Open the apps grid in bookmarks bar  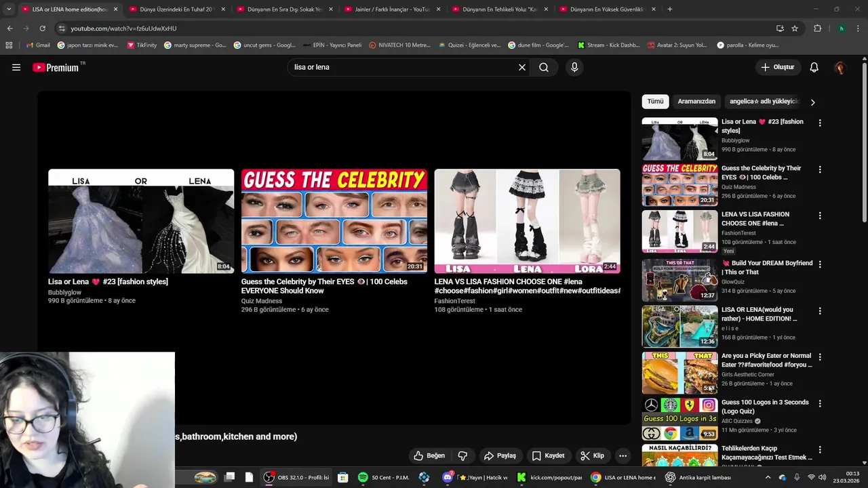9,45
